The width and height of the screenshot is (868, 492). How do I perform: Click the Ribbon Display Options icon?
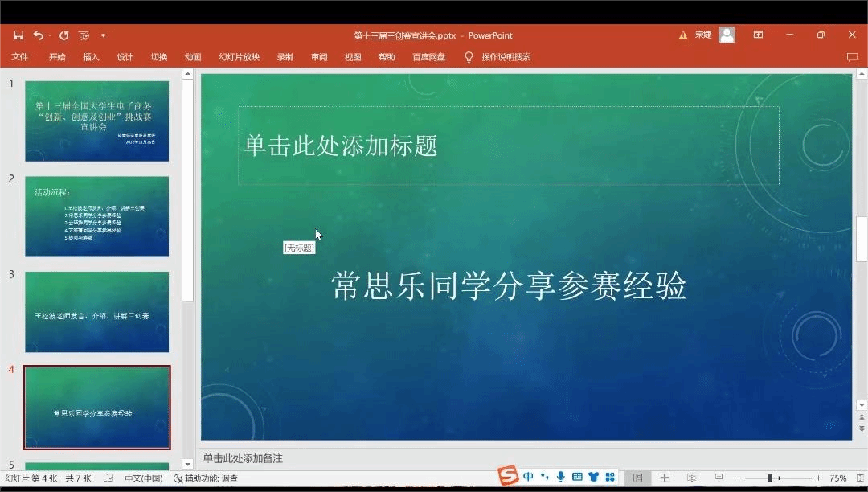click(x=758, y=35)
